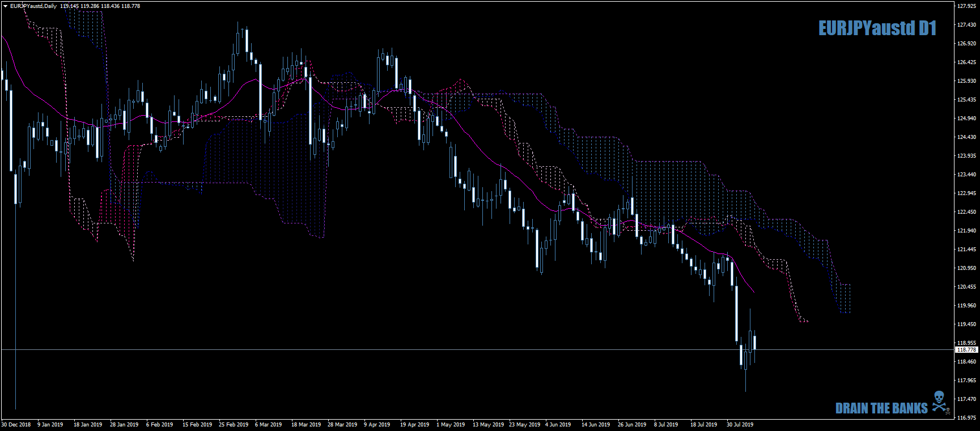The height and width of the screenshot is (431, 980).
Task: Click the 116.975 price scale label
Action: (x=967, y=418)
